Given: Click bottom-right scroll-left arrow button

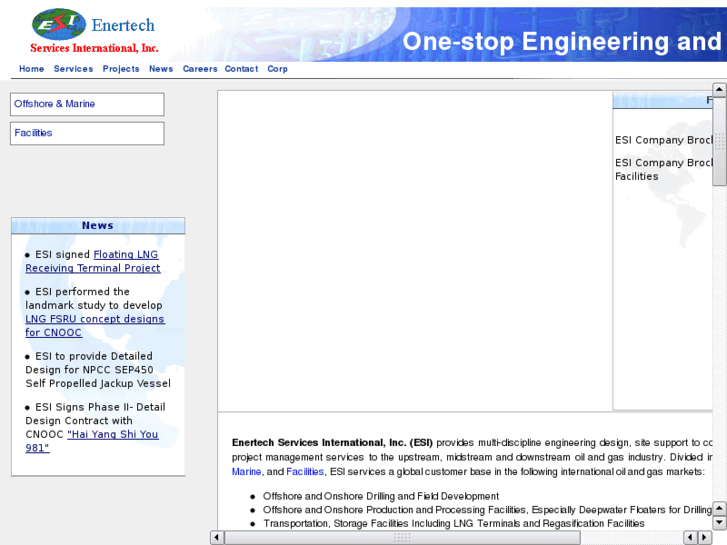Looking at the screenshot, I should click(x=691, y=538).
